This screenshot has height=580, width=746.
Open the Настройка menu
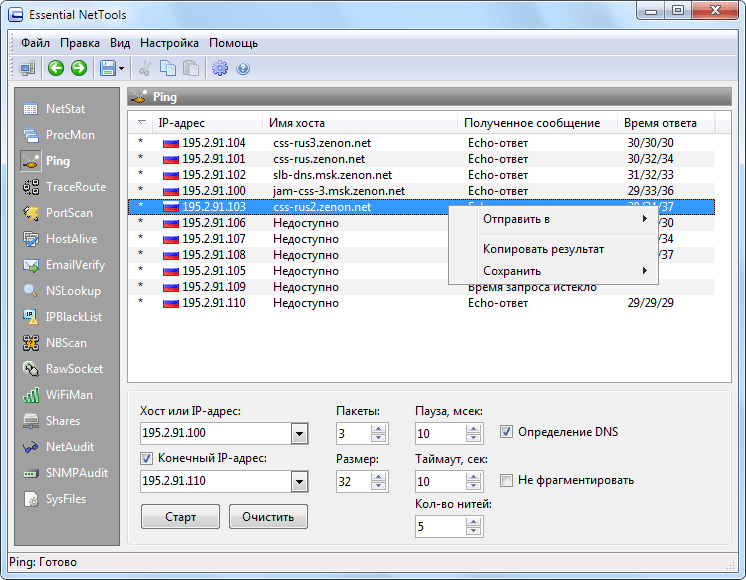(x=169, y=43)
